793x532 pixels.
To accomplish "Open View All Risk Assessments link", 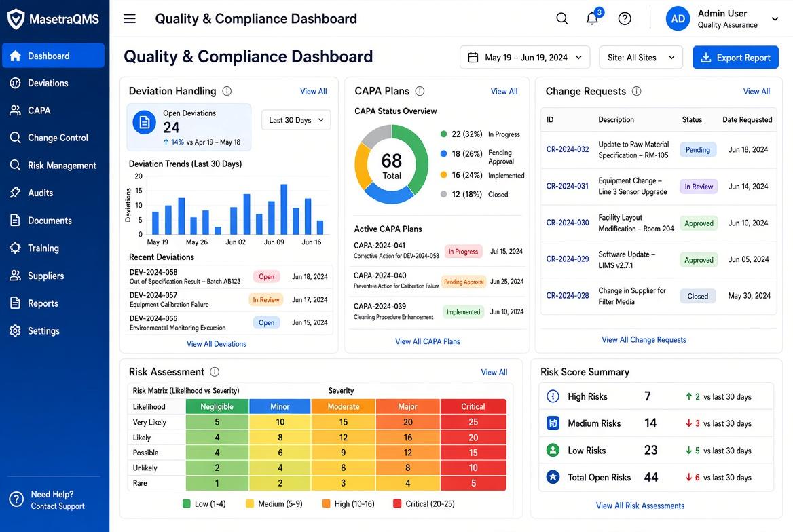I will (x=640, y=506).
